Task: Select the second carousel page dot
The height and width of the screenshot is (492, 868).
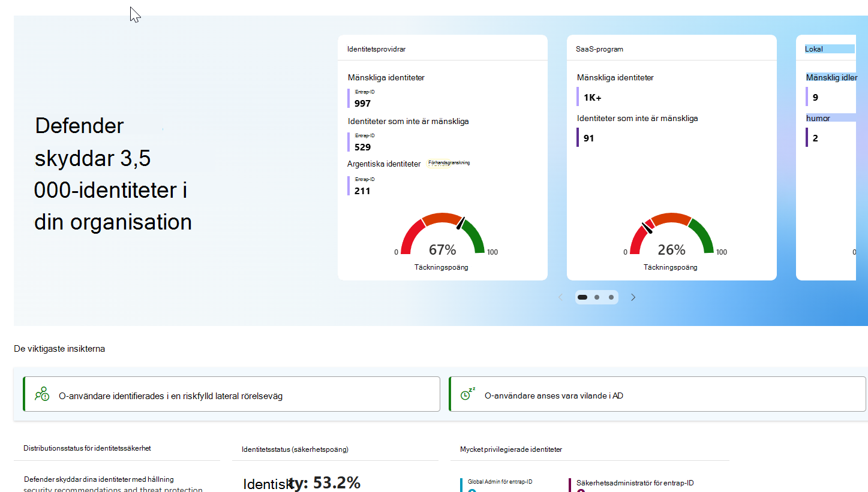Action: (x=596, y=297)
